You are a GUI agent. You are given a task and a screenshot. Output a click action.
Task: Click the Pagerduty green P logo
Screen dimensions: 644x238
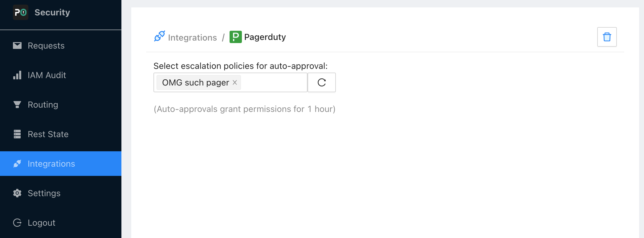coord(235,37)
